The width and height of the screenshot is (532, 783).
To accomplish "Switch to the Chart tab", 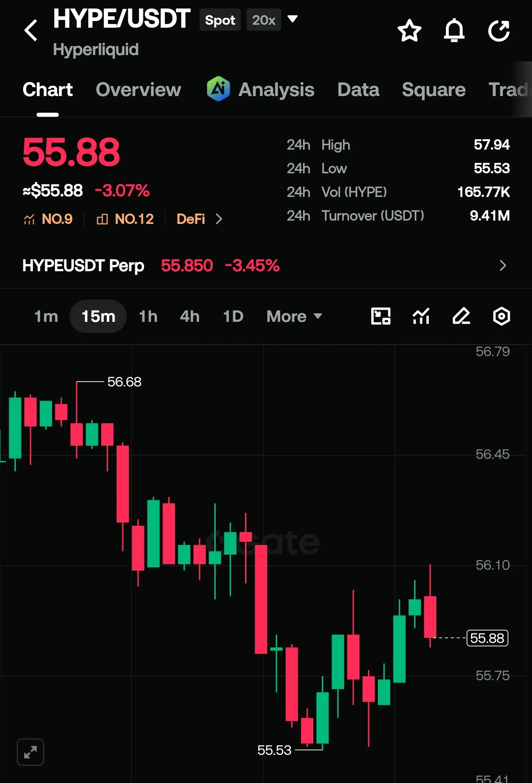I will tap(48, 89).
